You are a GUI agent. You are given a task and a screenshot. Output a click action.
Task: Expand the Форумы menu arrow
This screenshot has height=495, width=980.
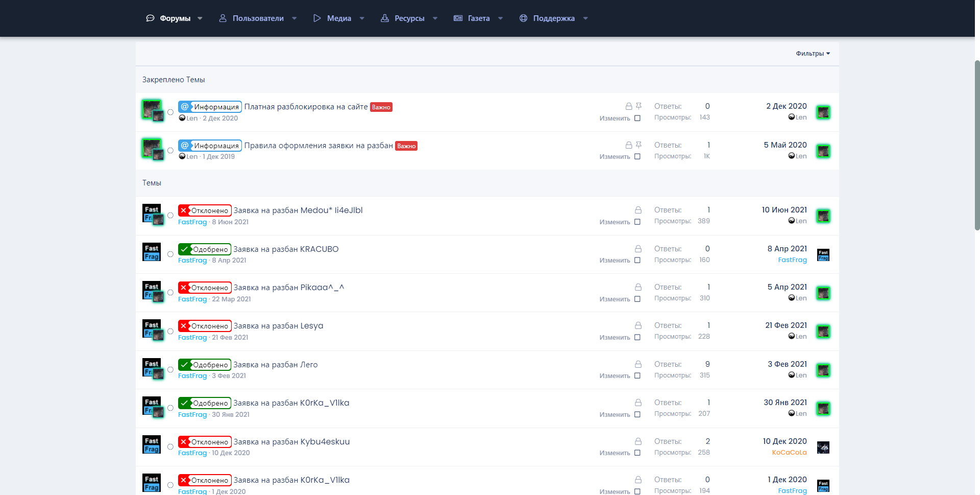tap(200, 18)
